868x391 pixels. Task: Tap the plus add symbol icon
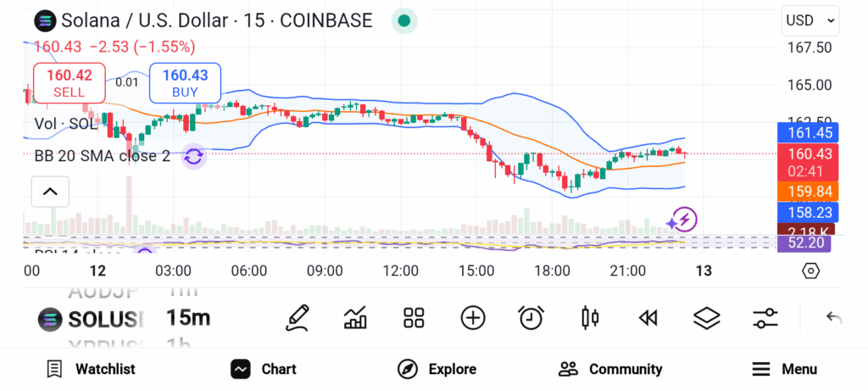point(473,318)
